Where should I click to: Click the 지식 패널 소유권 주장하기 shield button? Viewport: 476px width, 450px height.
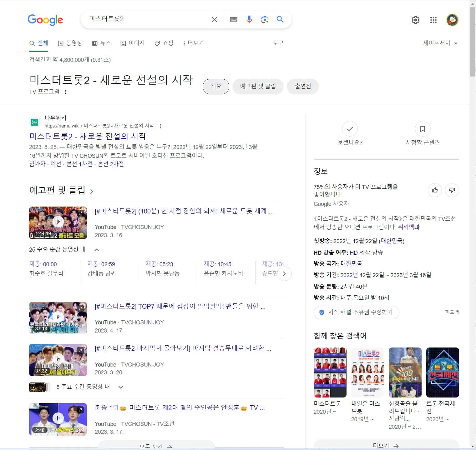[356, 312]
